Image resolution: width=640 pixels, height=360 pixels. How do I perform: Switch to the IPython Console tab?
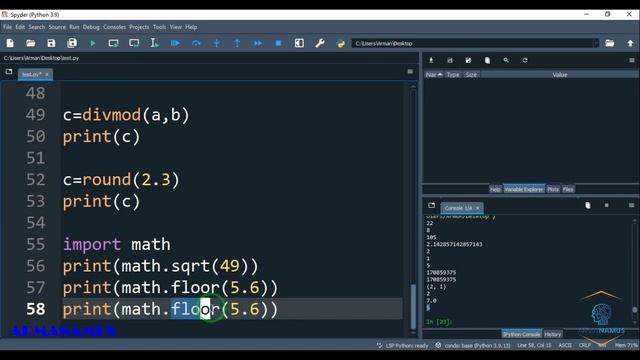(x=521, y=334)
